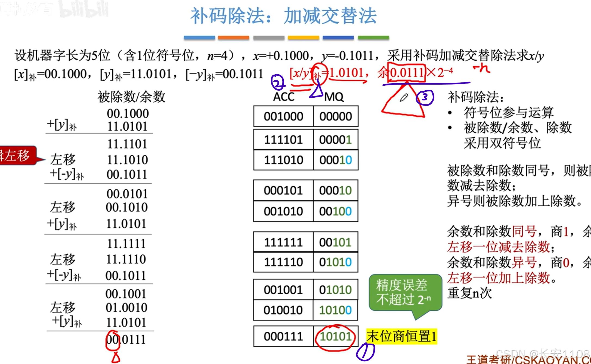This screenshot has height=364, width=591.
Task: Click the circled number 1 annotation at bottom
Action: (365, 352)
